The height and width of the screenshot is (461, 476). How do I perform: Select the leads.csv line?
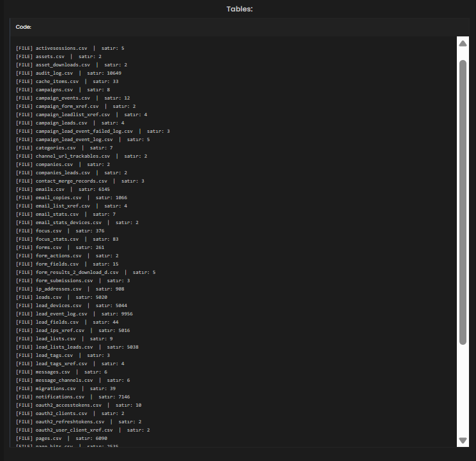[61, 298]
